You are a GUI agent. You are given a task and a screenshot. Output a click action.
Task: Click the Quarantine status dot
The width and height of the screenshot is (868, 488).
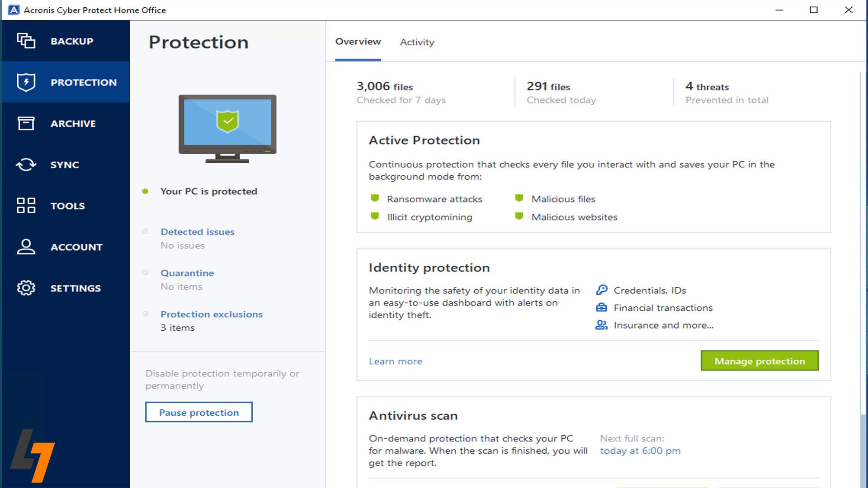pos(145,272)
